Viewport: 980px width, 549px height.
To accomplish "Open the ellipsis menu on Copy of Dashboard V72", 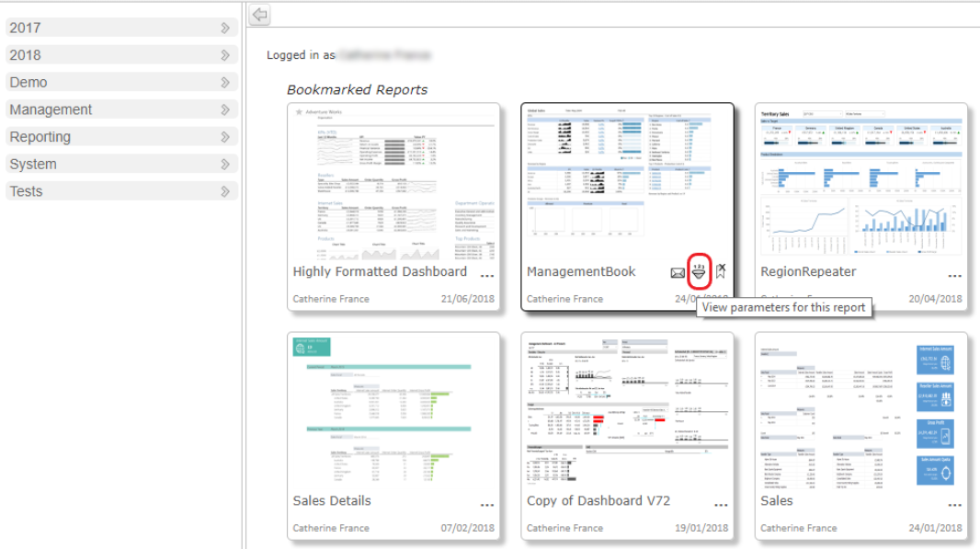I will click(721, 504).
